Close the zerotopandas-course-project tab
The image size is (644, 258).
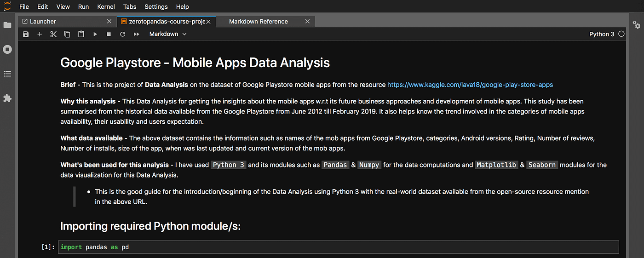(x=208, y=21)
